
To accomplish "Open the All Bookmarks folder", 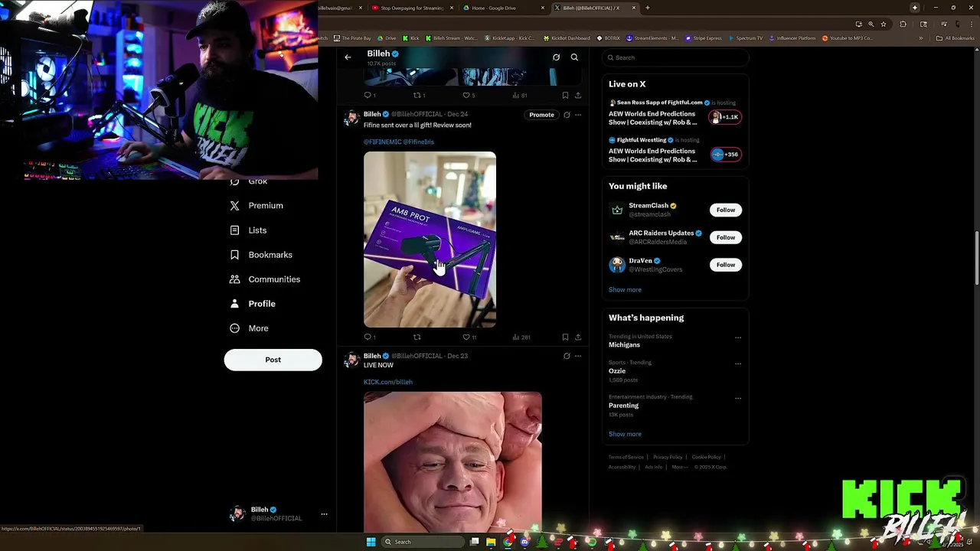I will pyautogui.click(x=955, y=38).
